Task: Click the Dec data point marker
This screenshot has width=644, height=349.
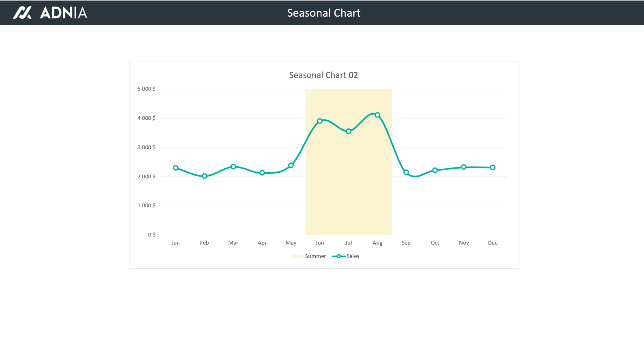Action: point(493,167)
